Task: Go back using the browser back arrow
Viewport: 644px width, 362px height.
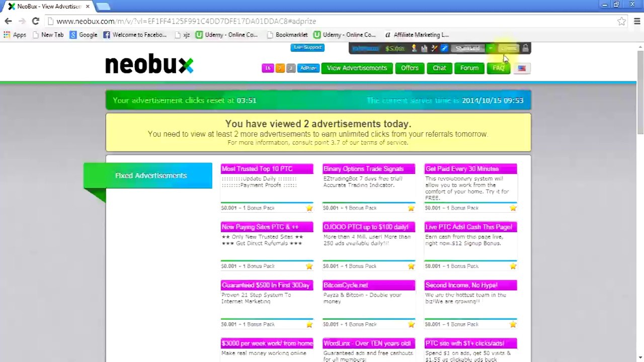Action: (x=8, y=21)
